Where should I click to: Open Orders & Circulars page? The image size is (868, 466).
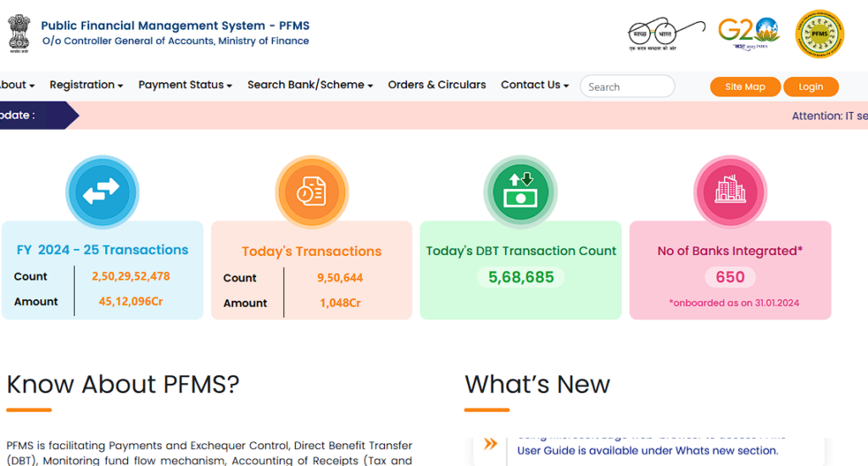click(x=437, y=85)
